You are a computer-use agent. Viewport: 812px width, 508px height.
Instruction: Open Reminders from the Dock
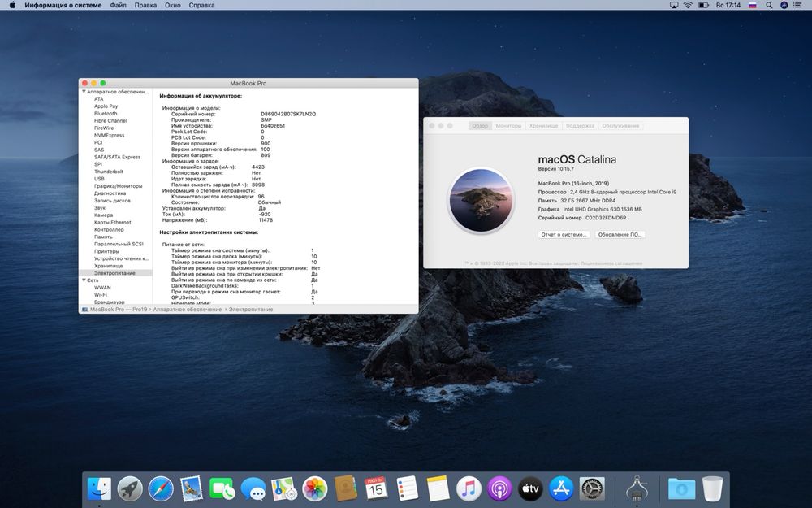pos(407,488)
